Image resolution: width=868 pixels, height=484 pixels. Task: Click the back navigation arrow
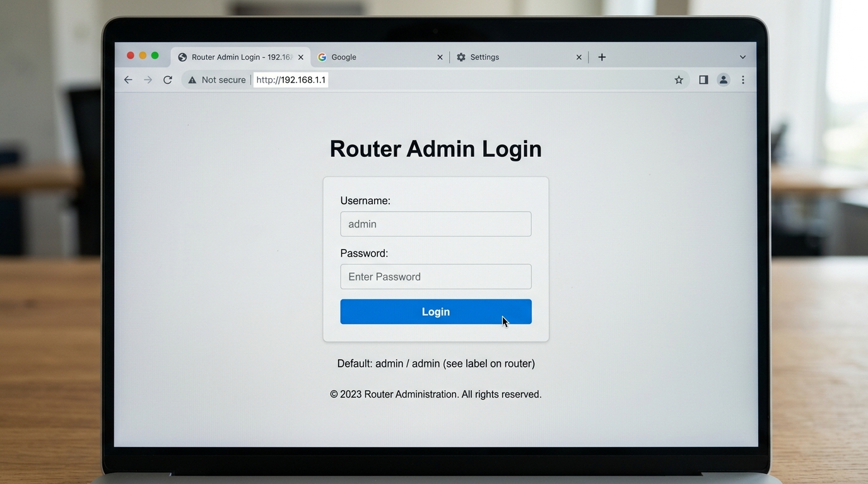click(127, 79)
